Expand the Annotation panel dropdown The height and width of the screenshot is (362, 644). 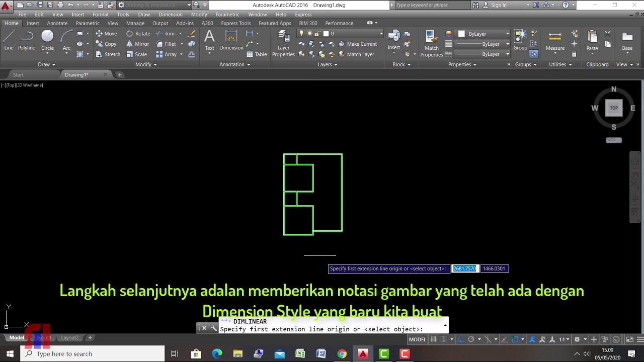[x=235, y=64]
